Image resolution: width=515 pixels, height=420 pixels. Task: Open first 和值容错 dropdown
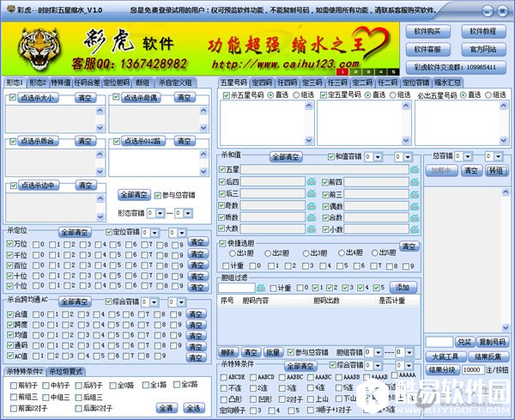pyautogui.click(x=378, y=157)
